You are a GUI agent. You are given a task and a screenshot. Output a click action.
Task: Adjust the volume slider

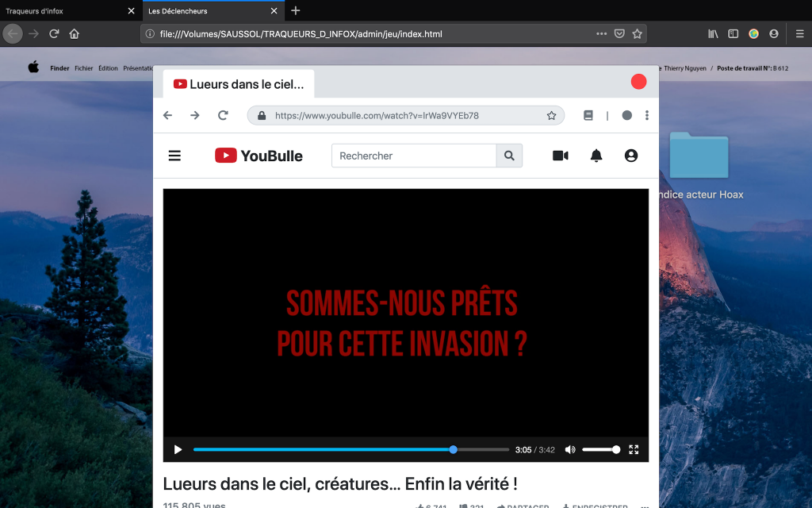pyautogui.click(x=601, y=449)
